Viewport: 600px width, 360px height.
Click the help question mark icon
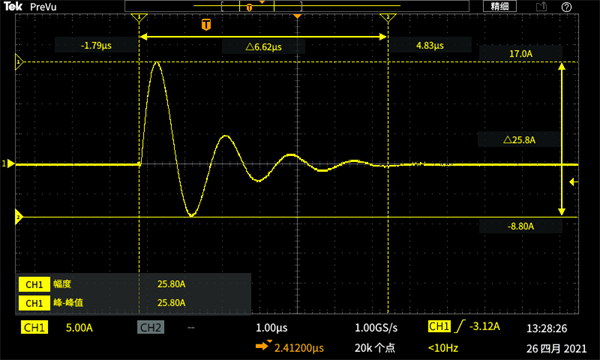(566, 7)
